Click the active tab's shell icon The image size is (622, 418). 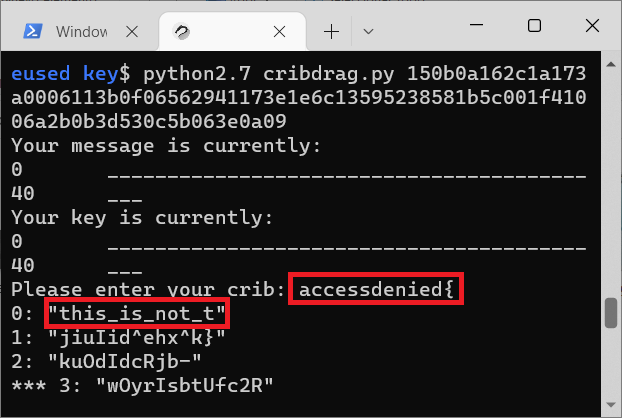(x=182, y=31)
